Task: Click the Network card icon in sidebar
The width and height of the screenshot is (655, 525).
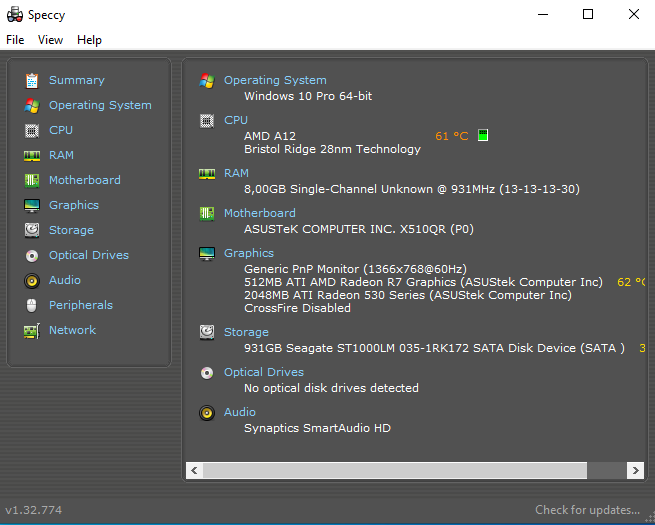Action: 32,331
